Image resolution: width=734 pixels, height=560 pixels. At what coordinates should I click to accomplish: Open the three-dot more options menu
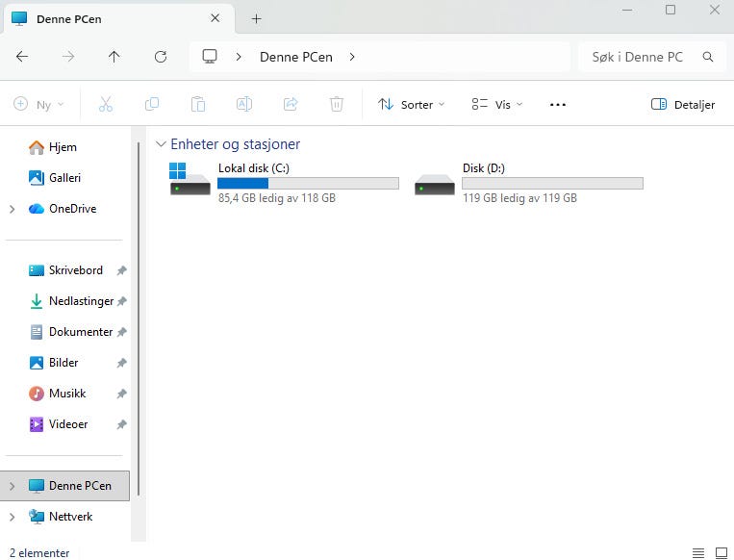(x=558, y=105)
